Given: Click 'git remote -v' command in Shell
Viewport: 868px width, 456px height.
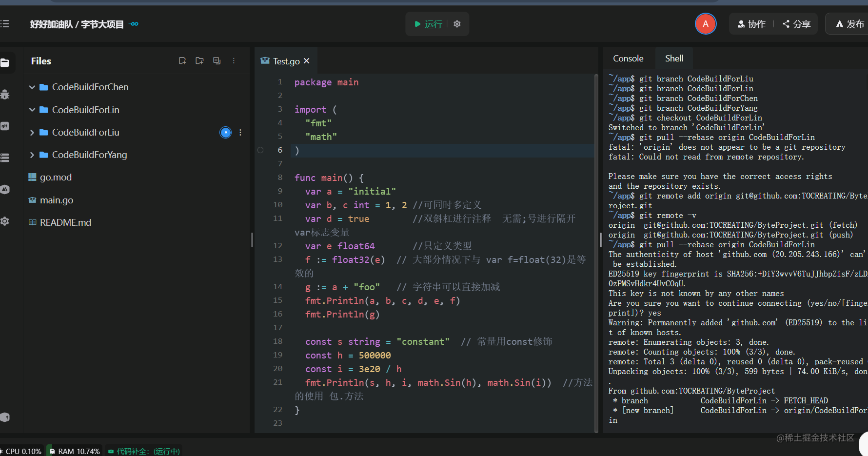Looking at the screenshot, I should coord(668,216).
